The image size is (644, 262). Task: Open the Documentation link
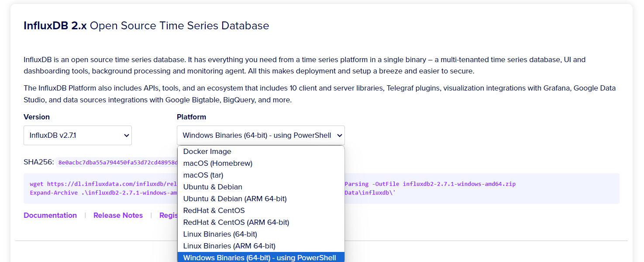50,215
